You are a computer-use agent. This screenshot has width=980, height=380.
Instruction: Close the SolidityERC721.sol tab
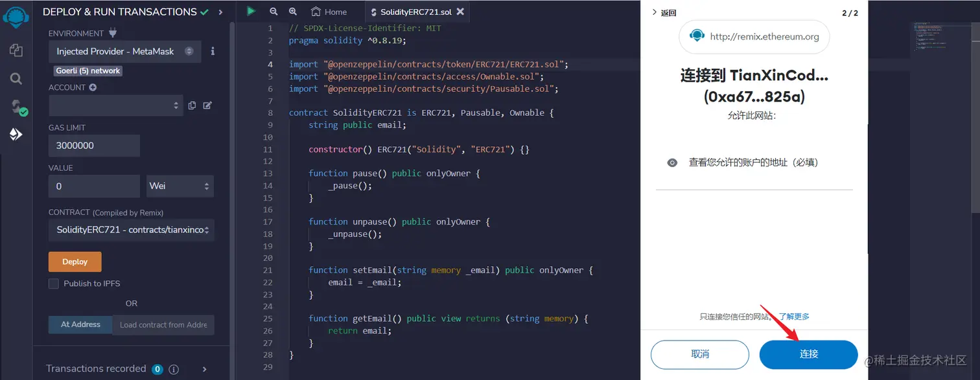[x=460, y=12]
